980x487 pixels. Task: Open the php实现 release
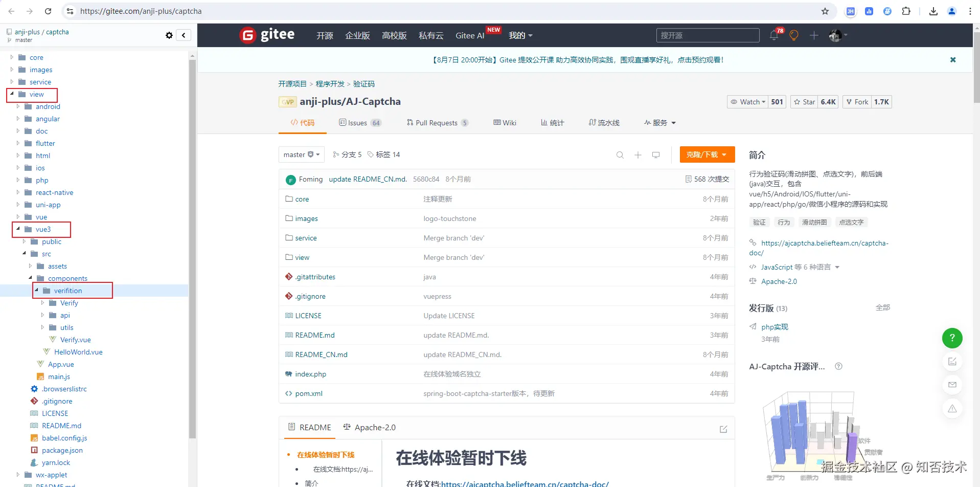(x=774, y=327)
